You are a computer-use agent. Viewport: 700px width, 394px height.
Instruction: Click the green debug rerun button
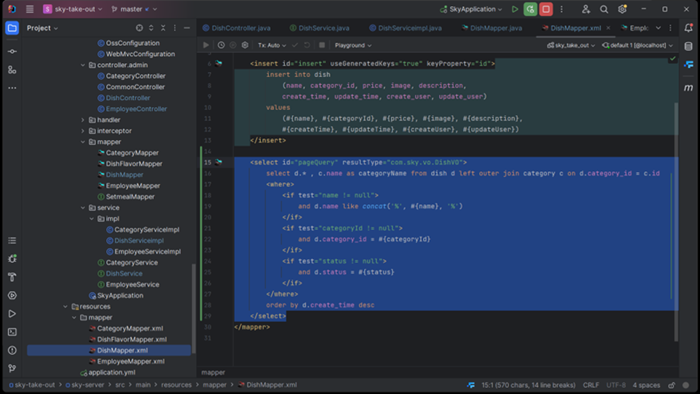pyautogui.click(x=530, y=9)
